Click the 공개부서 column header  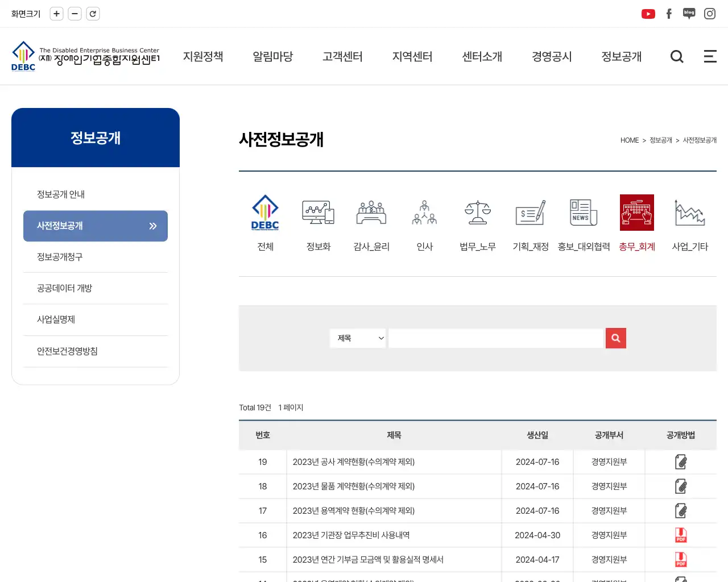[x=609, y=435]
